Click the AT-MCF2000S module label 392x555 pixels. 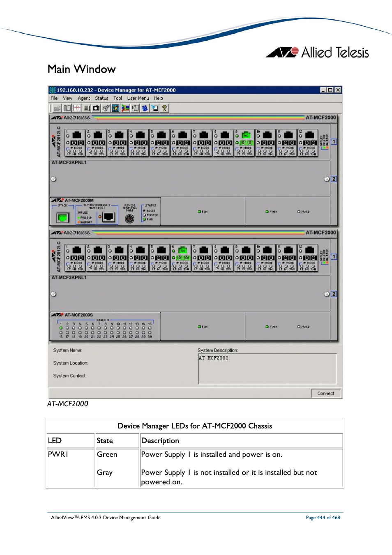79,315
